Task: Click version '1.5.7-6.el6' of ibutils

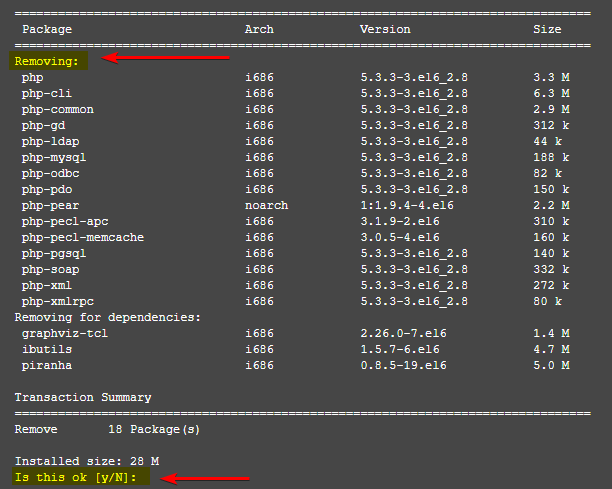Action: pos(400,349)
